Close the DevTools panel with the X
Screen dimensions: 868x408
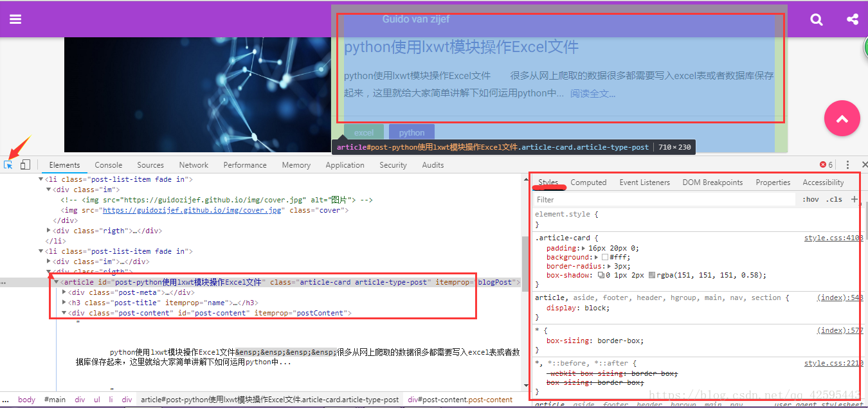(863, 165)
